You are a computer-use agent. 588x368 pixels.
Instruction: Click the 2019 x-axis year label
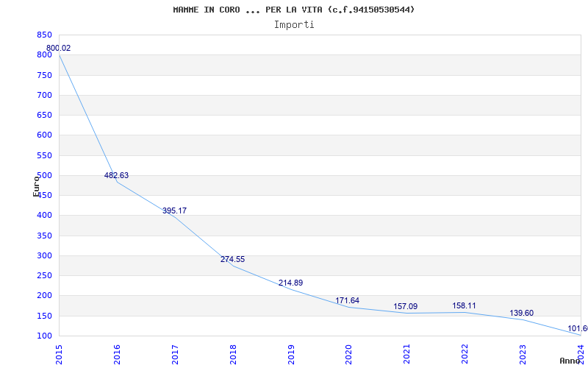point(291,354)
